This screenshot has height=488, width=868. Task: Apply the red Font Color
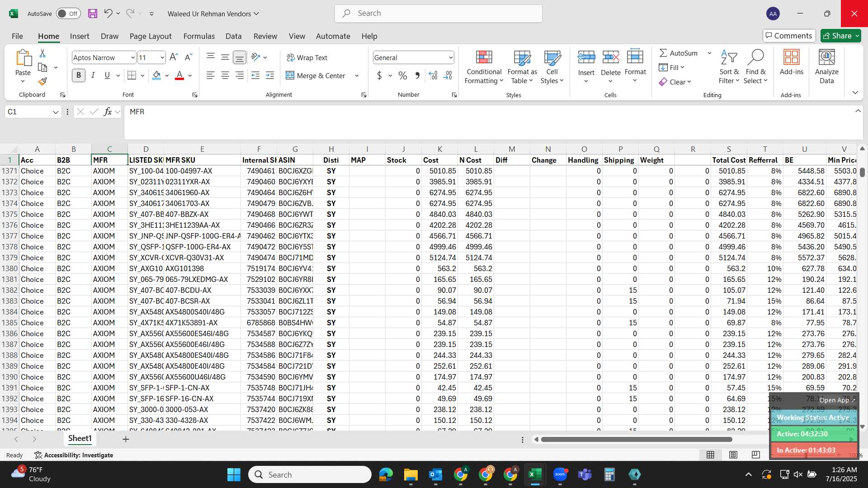pyautogui.click(x=179, y=75)
